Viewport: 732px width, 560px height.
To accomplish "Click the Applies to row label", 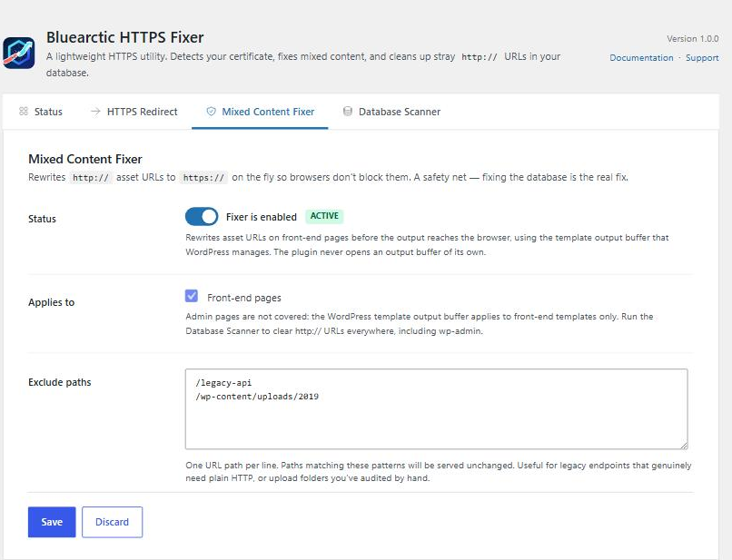I will (x=52, y=302).
